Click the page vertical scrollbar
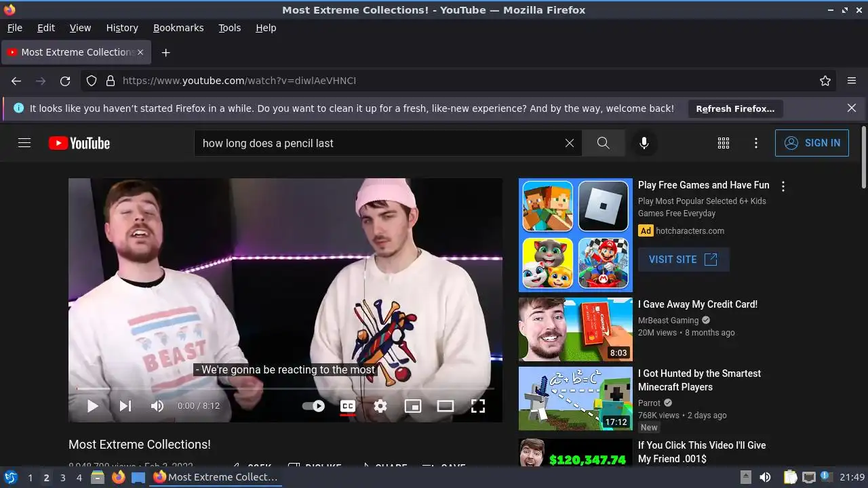 point(863,157)
